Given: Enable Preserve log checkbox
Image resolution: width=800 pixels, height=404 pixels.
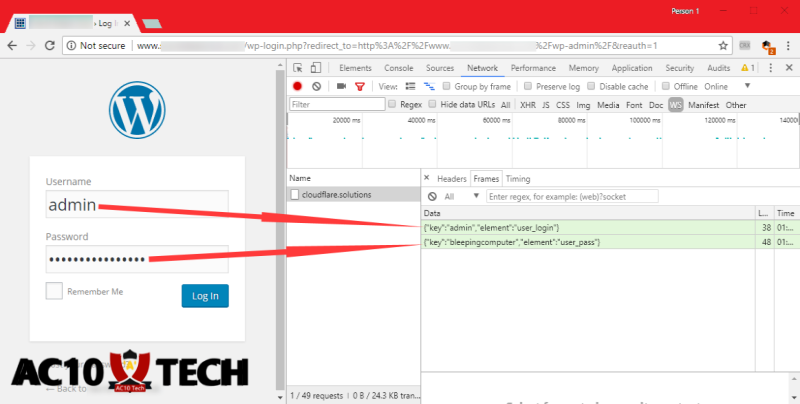Looking at the screenshot, I should coord(528,86).
